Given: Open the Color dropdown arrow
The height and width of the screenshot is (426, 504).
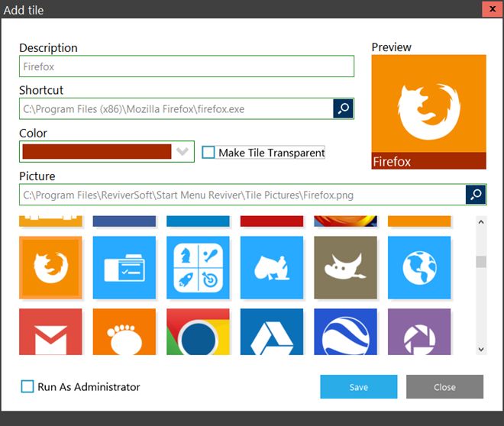Looking at the screenshot, I should pos(183,151).
